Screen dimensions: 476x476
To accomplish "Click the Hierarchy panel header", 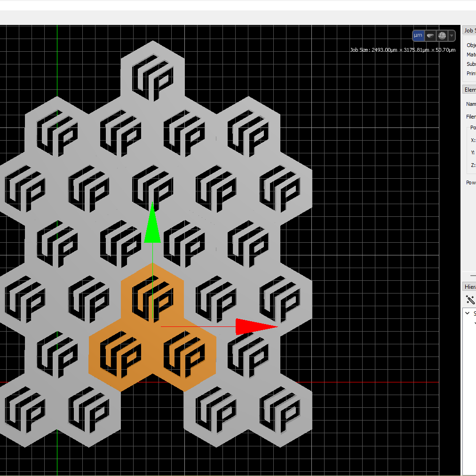I will 469,286.
